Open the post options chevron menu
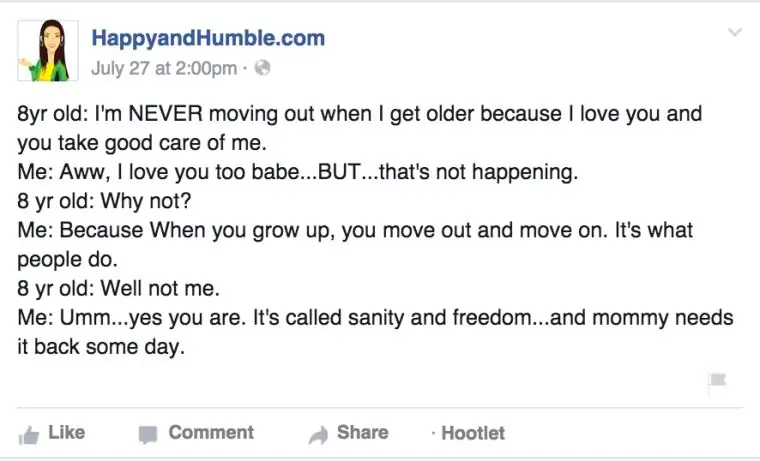 point(735,32)
